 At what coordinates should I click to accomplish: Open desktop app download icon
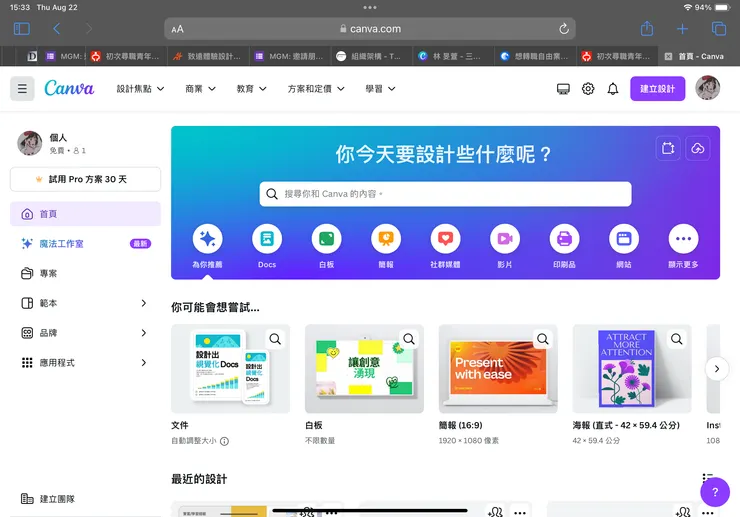coord(563,89)
